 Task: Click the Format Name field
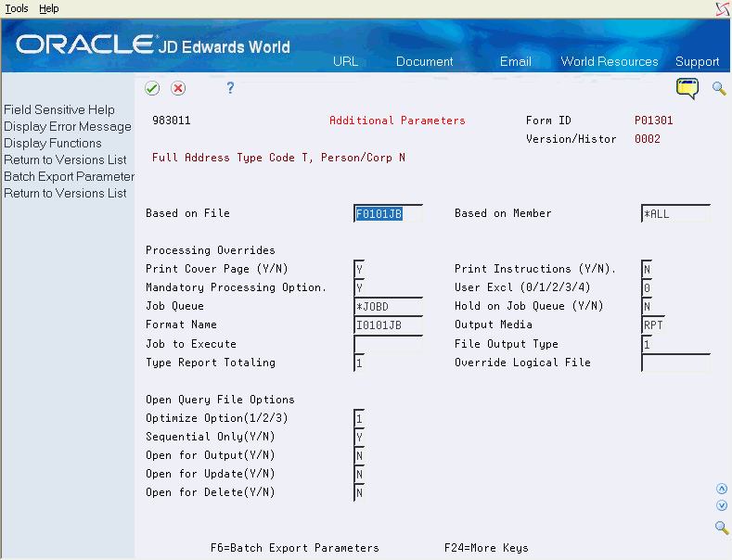pos(389,325)
